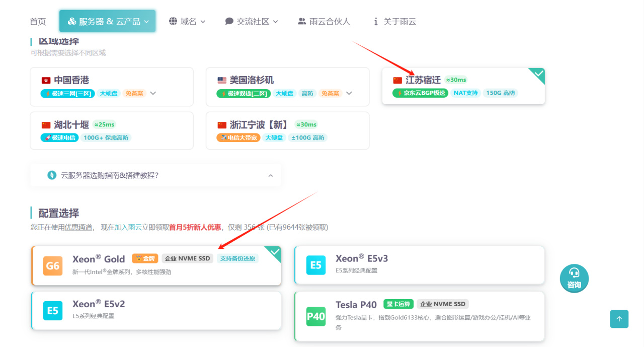Click 首月5折新人优惠 promotional text
Image resolution: width=644 pixels, height=347 pixels.
195,227
